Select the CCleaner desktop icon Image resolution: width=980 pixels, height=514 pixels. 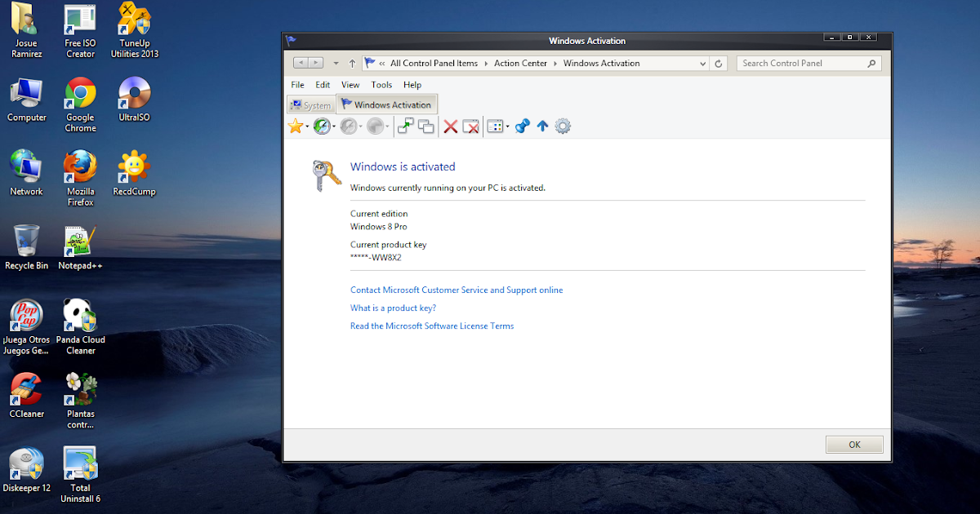point(26,396)
